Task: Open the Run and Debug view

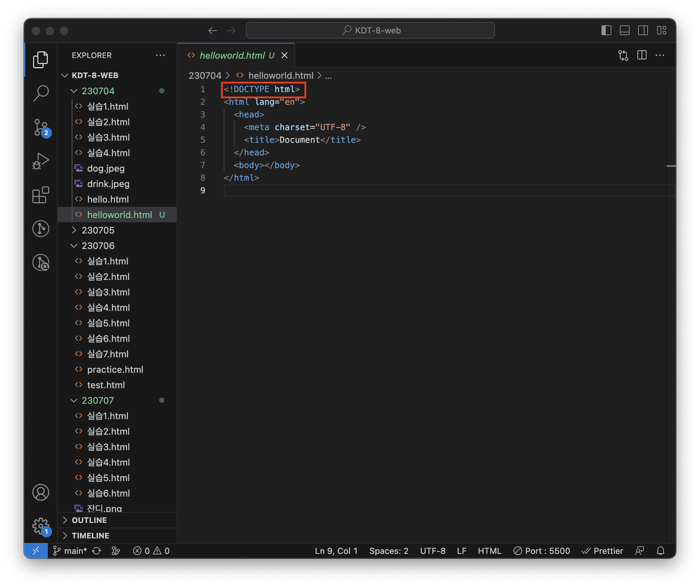Action: (x=41, y=161)
